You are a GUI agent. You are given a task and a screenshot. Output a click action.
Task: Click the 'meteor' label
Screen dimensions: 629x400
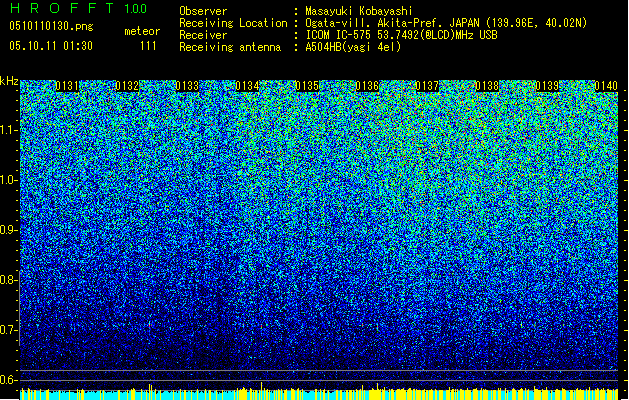pos(142,31)
